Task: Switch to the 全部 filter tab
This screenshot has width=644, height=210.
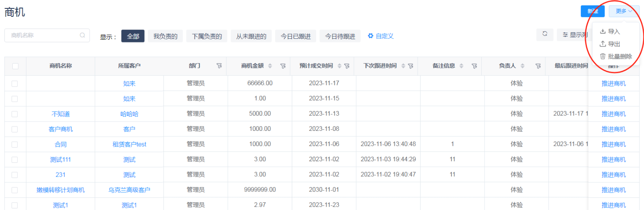Action: 133,36
